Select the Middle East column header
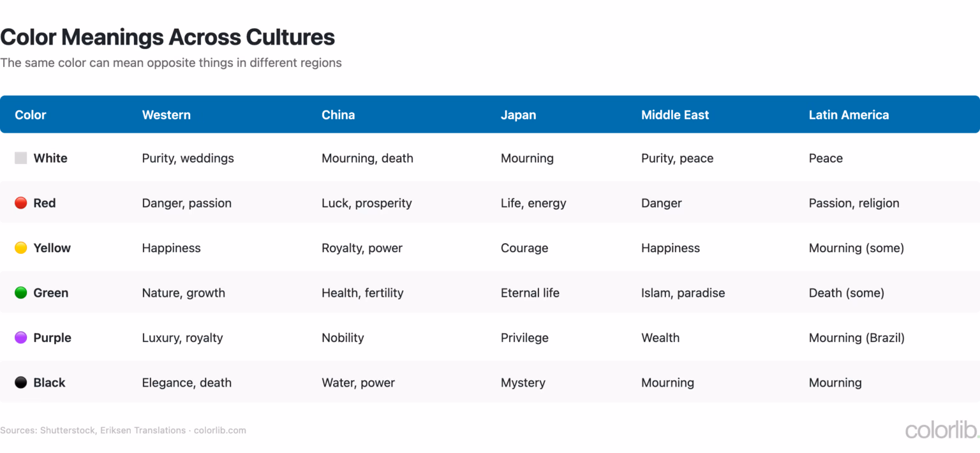The width and height of the screenshot is (980, 453). point(675,115)
